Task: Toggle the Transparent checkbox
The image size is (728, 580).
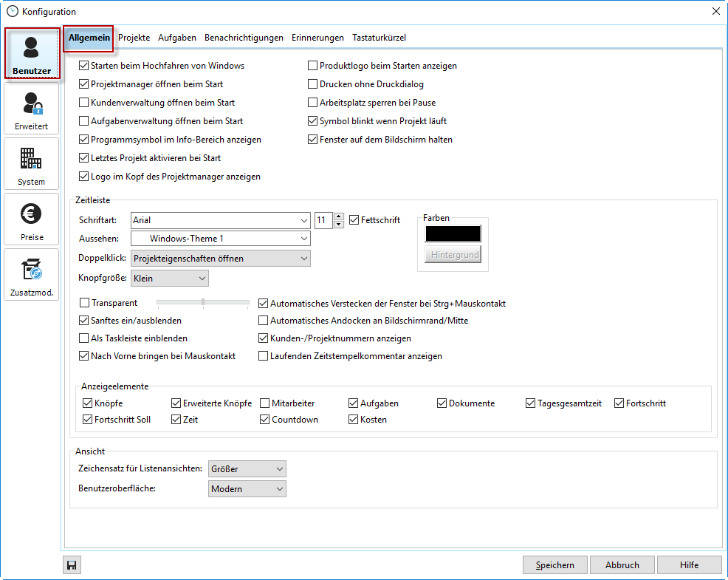Action: point(84,303)
